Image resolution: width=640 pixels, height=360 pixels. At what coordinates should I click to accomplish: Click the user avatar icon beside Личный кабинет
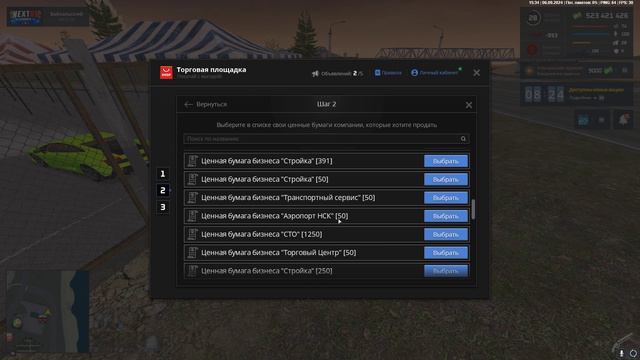[x=414, y=73]
